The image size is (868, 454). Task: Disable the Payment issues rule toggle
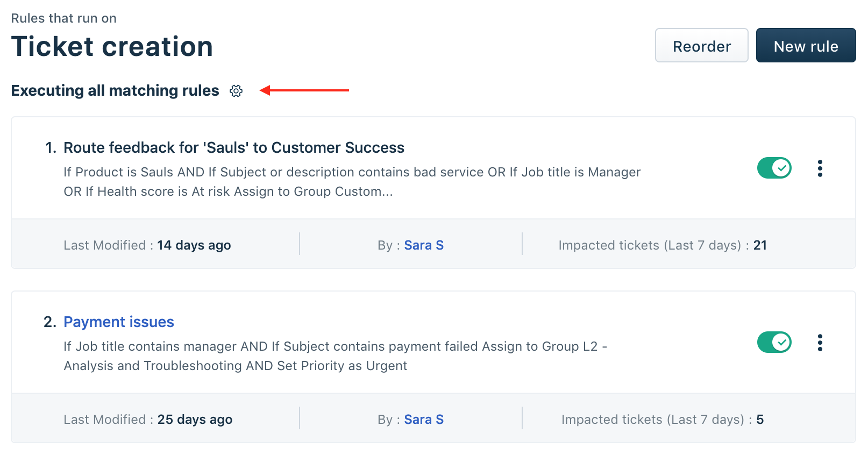774,343
